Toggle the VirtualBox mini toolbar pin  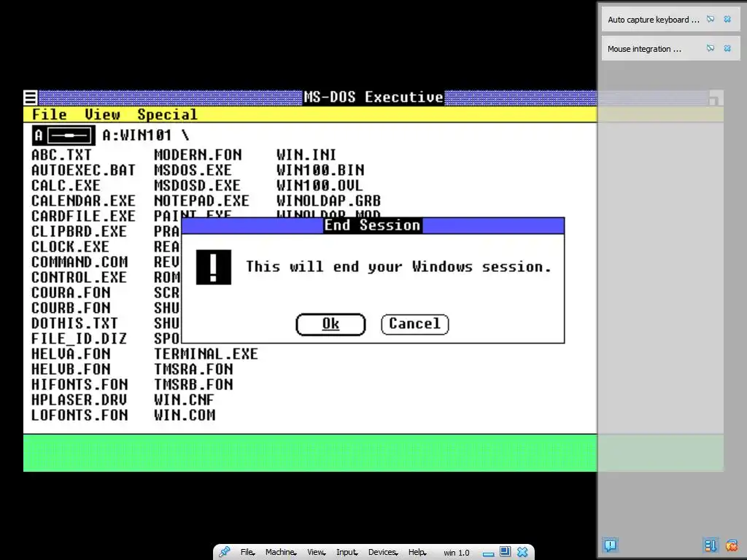point(225,552)
